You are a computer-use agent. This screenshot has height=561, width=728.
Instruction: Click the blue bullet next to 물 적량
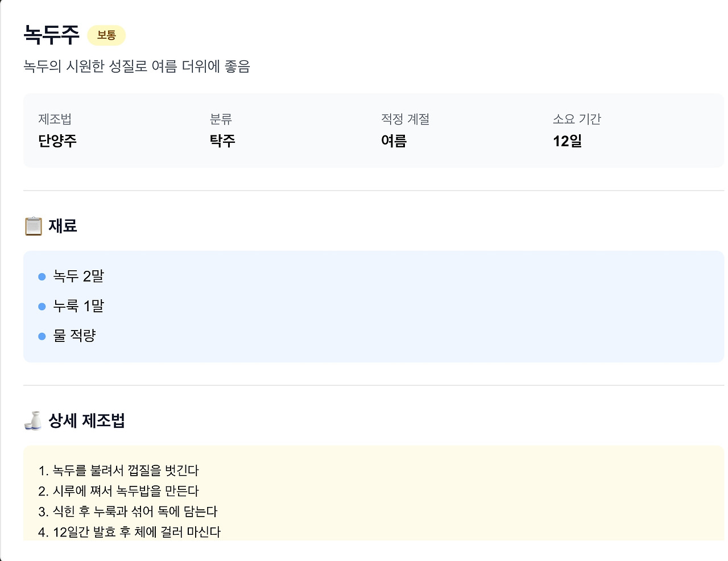point(42,336)
